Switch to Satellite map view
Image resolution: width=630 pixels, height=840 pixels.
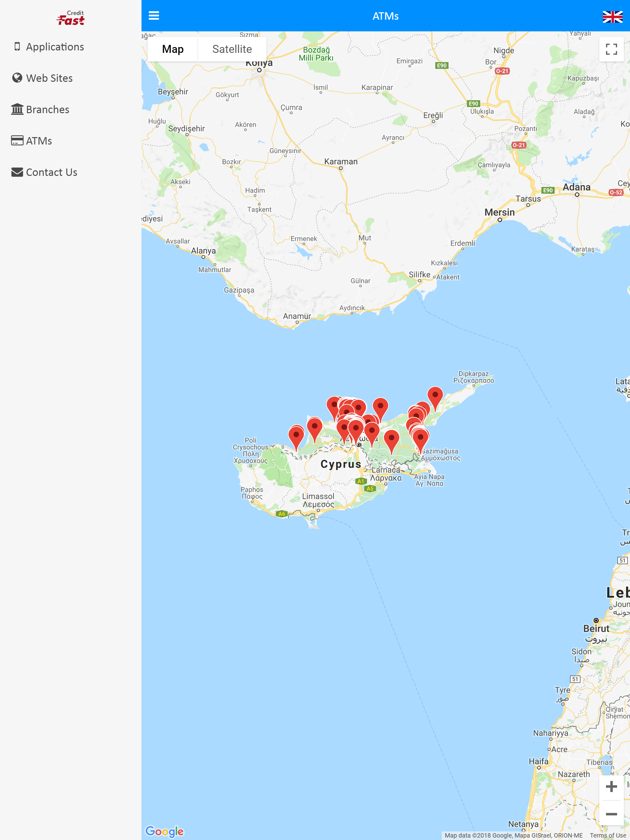232,49
